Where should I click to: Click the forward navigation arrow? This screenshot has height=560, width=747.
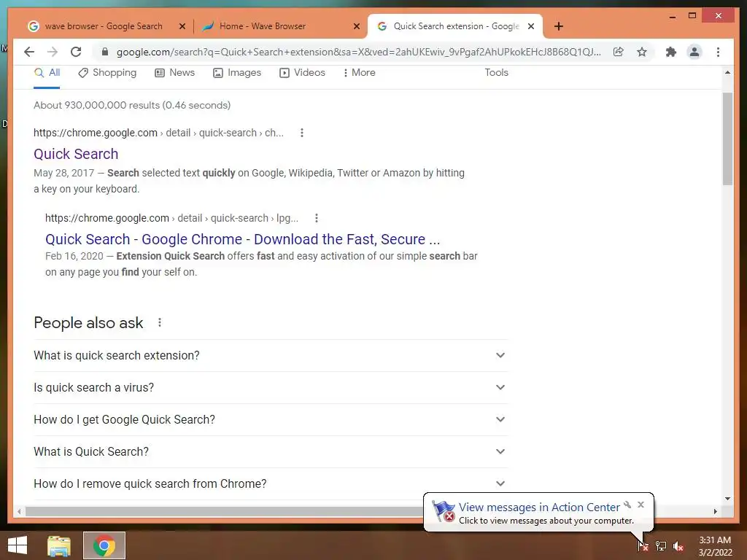[x=53, y=52]
